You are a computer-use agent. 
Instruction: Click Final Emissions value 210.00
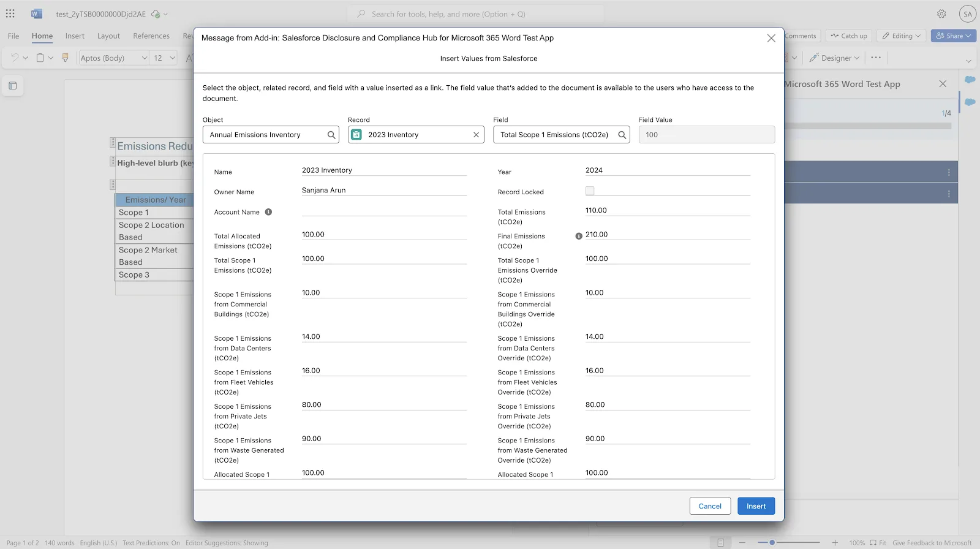click(x=597, y=235)
